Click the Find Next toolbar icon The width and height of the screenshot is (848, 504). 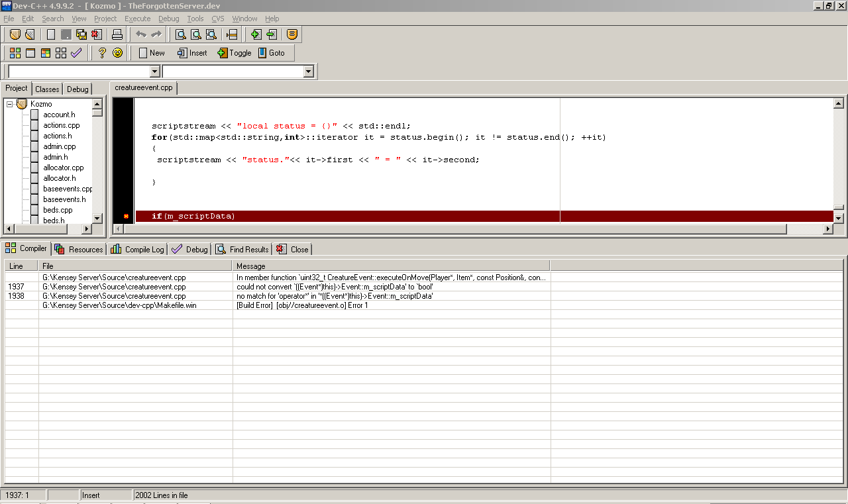click(x=211, y=34)
